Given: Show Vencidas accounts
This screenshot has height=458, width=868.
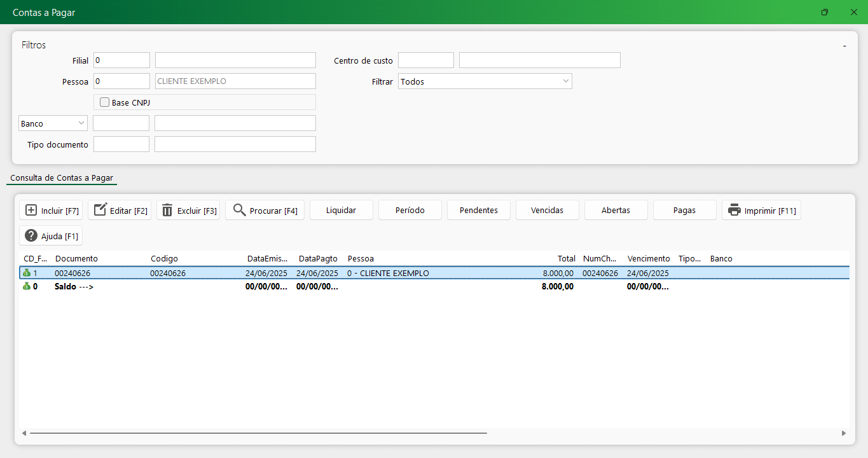Looking at the screenshot, I should [547, 211].
